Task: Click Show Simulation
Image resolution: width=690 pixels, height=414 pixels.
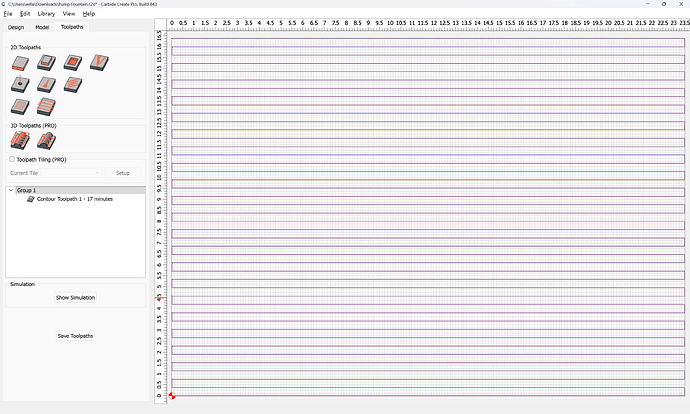Action: click(x=75, y=298)
